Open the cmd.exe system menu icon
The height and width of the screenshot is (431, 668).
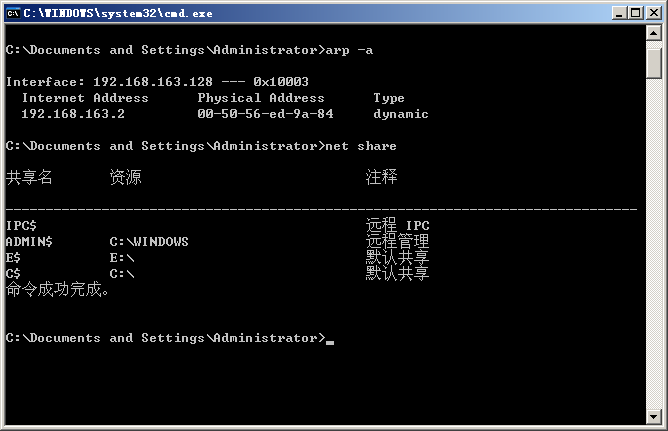point(12,13)
